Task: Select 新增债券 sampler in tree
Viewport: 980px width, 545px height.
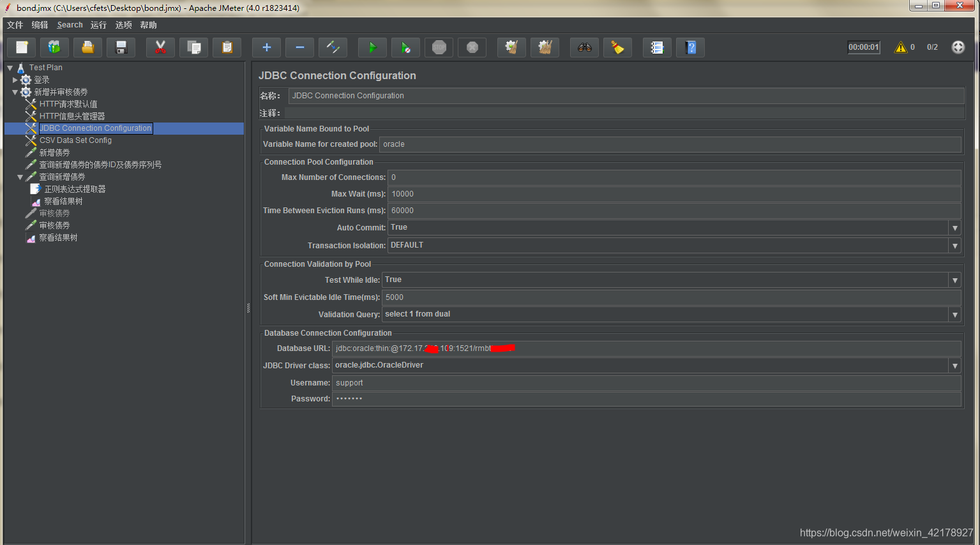Action: coord(54,153)
